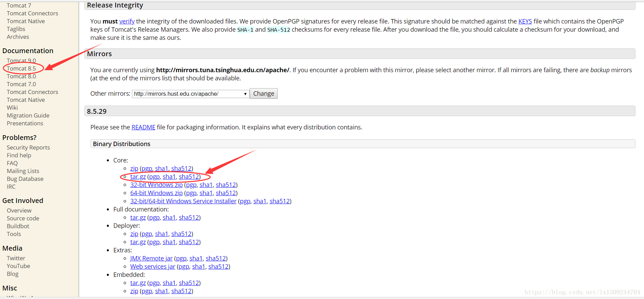Screen dimensions: 644x299
Task: Open sha1 for Embedded zip
Action: tap(162, 291)
